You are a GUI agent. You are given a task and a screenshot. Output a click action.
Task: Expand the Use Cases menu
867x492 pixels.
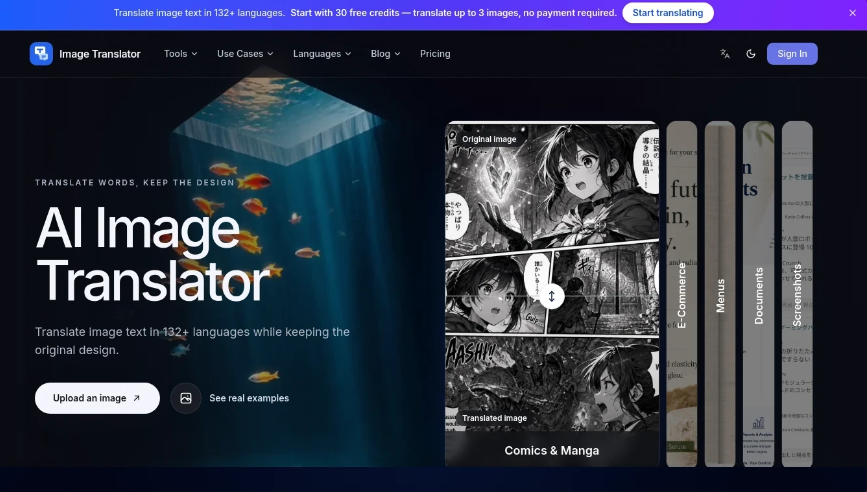tap(245, 54)
